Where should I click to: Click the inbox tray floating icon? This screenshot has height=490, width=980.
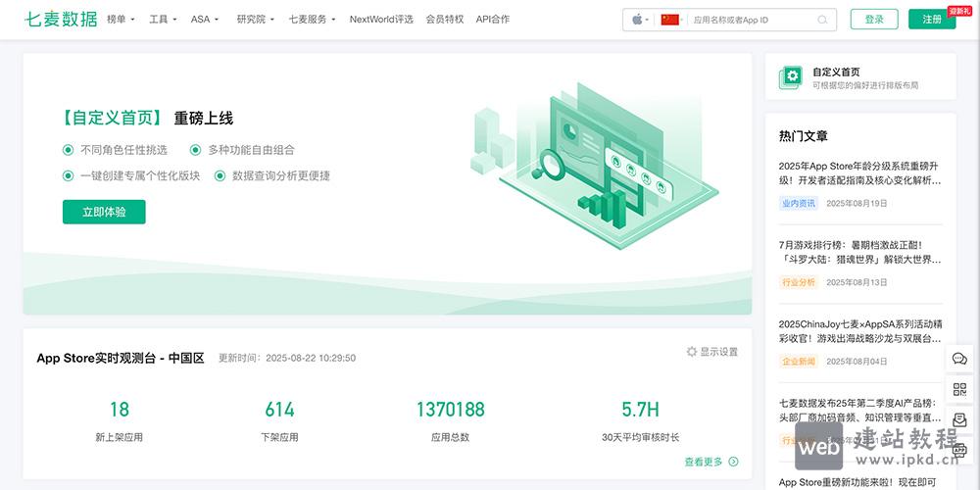click(x=959, y=420)
